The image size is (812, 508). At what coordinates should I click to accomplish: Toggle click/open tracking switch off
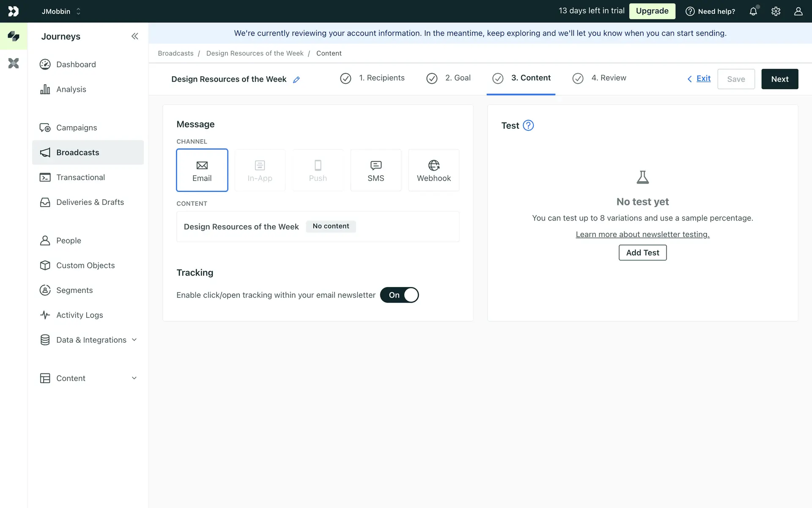point(399,295)
